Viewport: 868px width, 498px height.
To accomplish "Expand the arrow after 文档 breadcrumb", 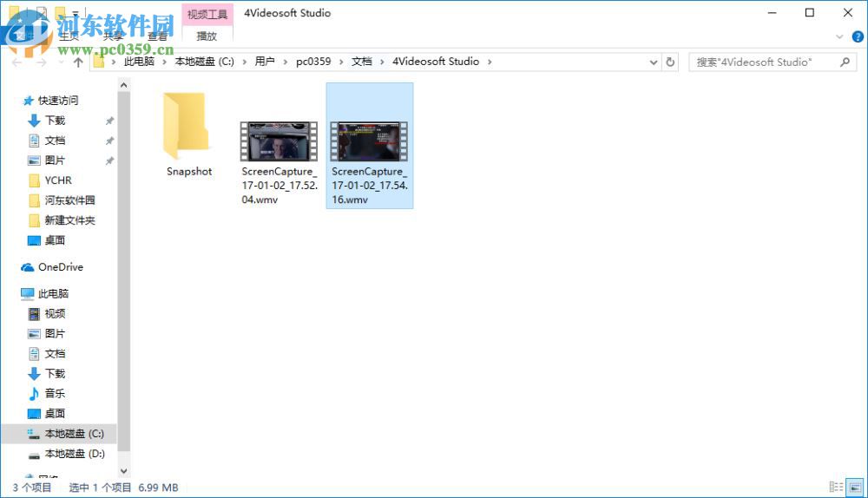I will [x=382, y=62].
